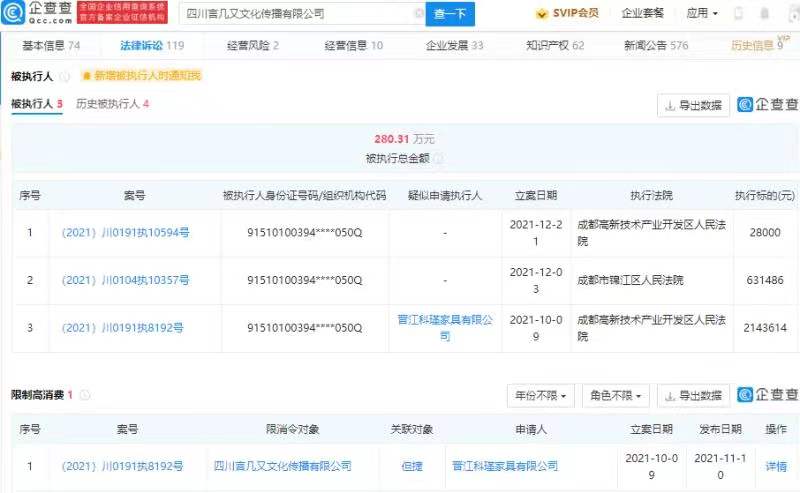Open case (2021)川0104执10357号
Viewport: 800px width, 493px height.
(125, 280)
